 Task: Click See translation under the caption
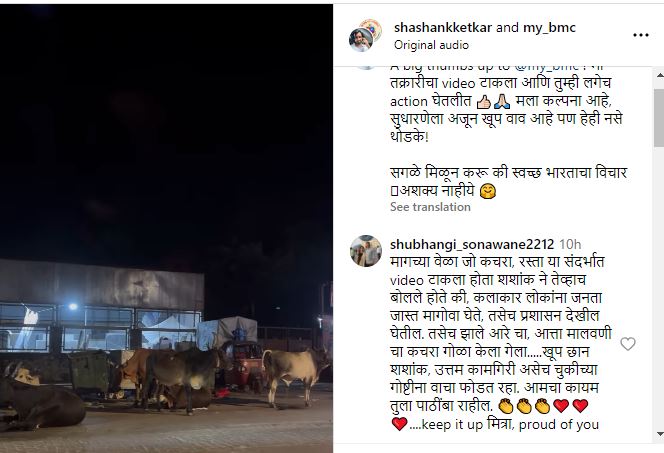pos(430,207)
